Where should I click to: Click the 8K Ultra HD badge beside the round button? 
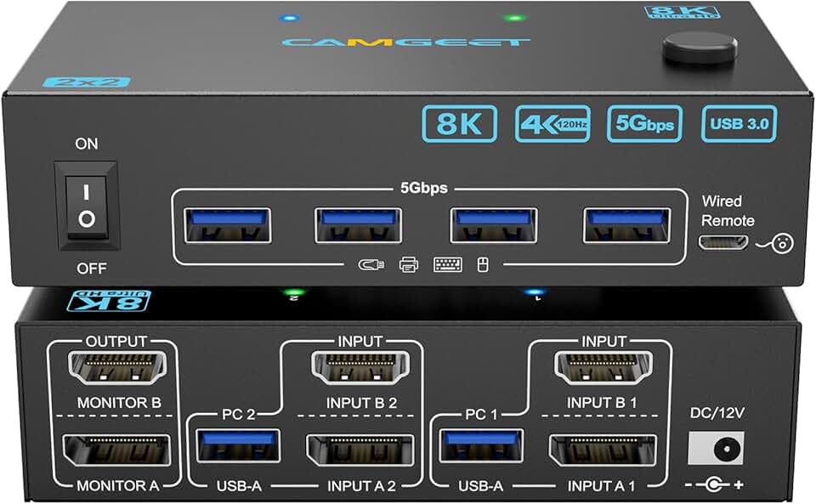point(682,12)
